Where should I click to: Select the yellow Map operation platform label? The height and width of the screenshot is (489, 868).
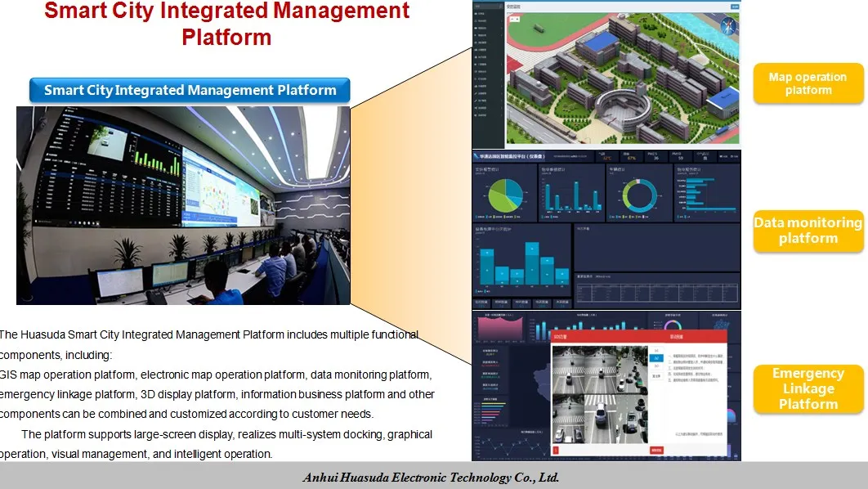point(808,83)
